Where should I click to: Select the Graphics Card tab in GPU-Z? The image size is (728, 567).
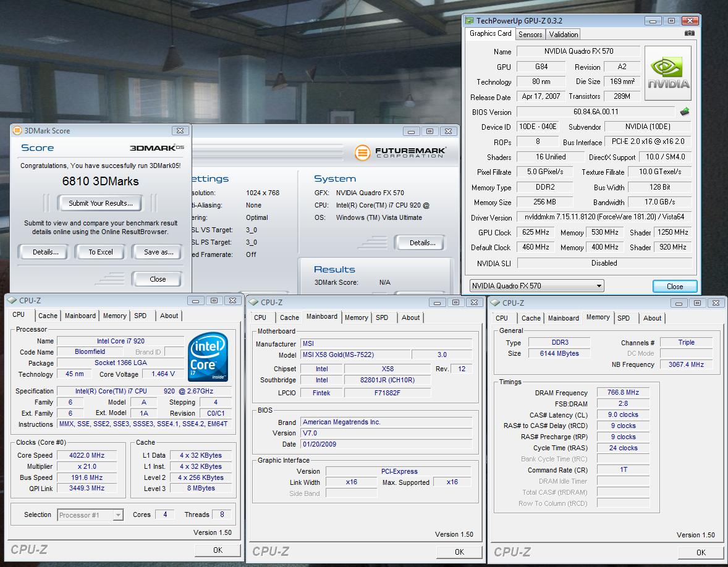(x=490, y=33)
